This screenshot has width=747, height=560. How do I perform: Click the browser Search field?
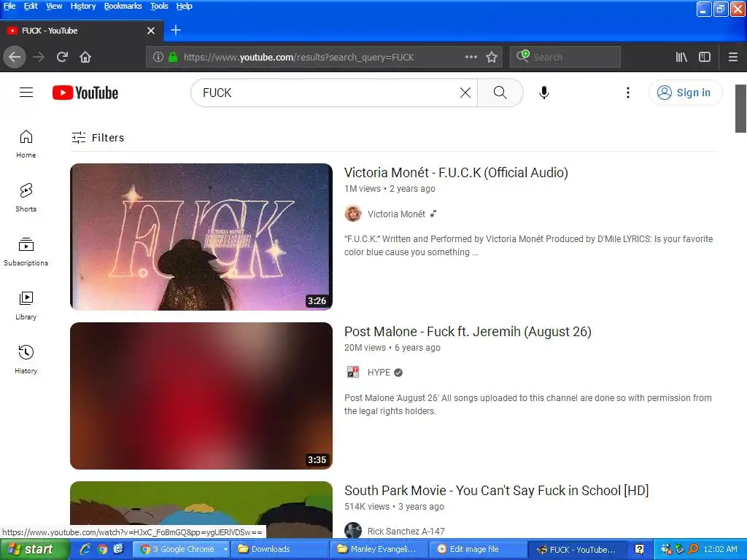point(565,57)
